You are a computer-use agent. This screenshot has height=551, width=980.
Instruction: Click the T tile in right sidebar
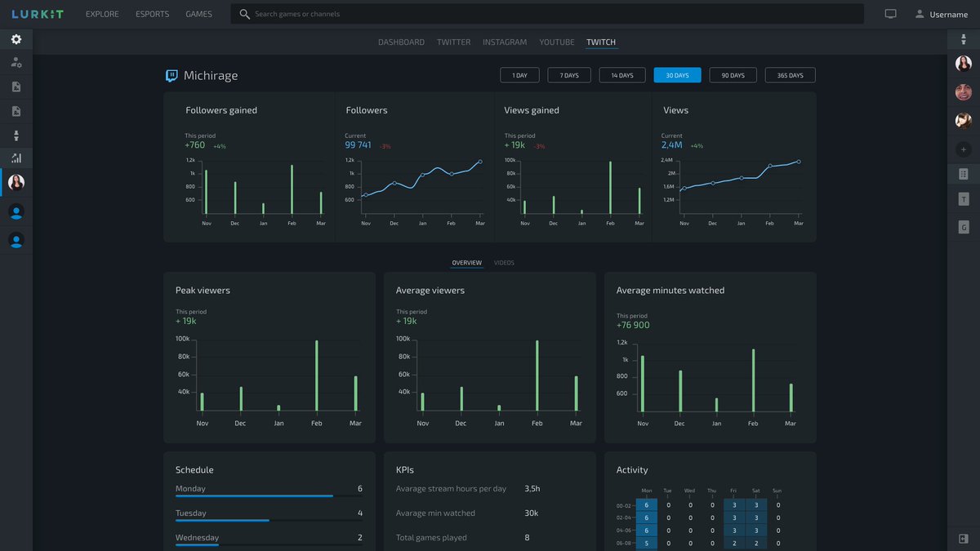click(964, 199)
